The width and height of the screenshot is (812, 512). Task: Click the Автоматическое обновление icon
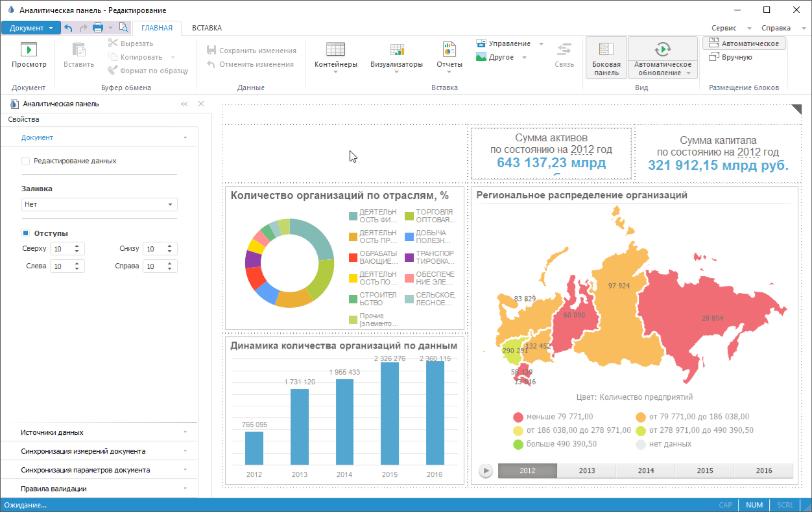662,50
